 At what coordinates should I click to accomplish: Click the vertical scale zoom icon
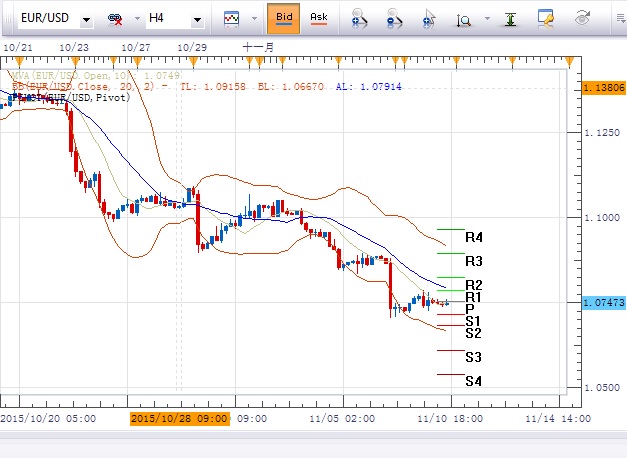pos(465,19)
